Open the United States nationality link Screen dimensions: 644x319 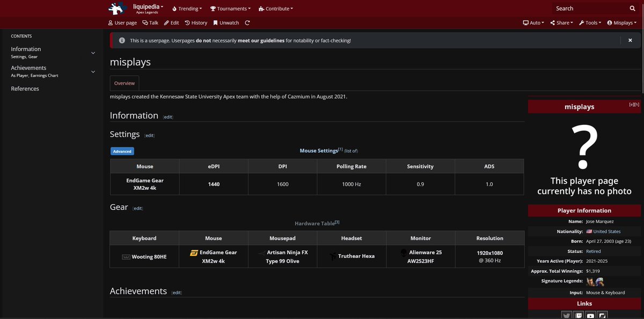tap(607, 232)
